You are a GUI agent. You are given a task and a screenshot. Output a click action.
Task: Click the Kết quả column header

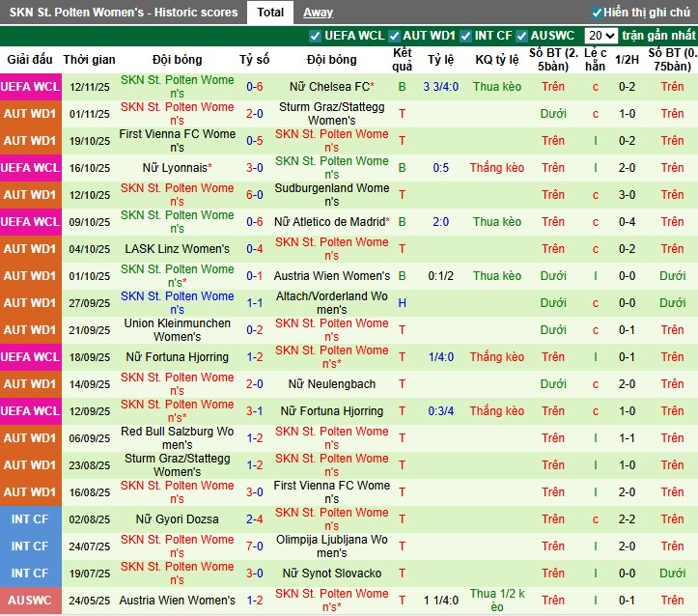402,60
